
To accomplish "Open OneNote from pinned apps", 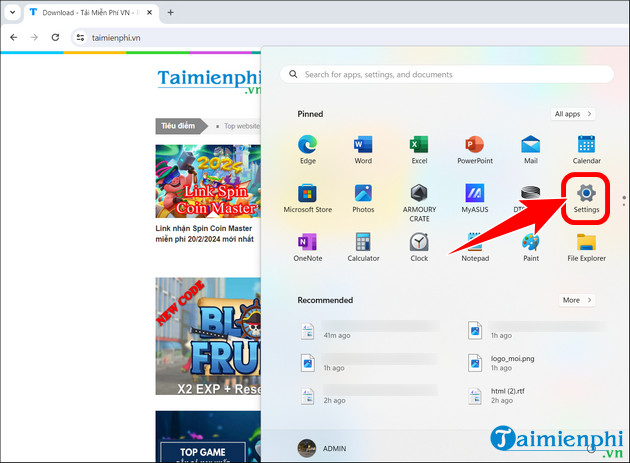I will tap(308, 247).
